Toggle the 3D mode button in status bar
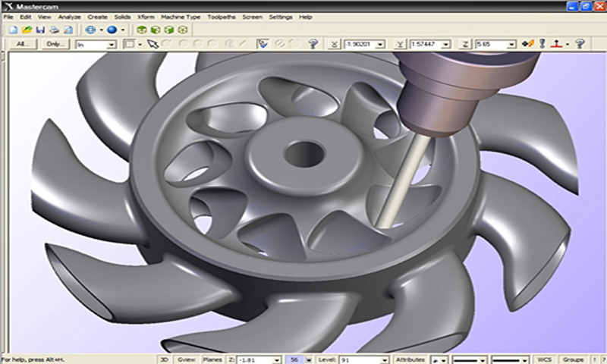This screenshot has width=607, height=364. tap(164, 359)
